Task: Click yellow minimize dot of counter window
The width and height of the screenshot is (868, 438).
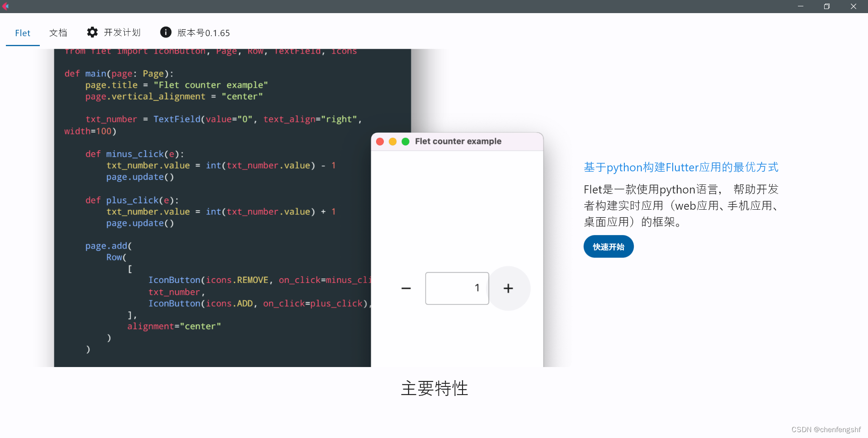Action: point(393,141)
